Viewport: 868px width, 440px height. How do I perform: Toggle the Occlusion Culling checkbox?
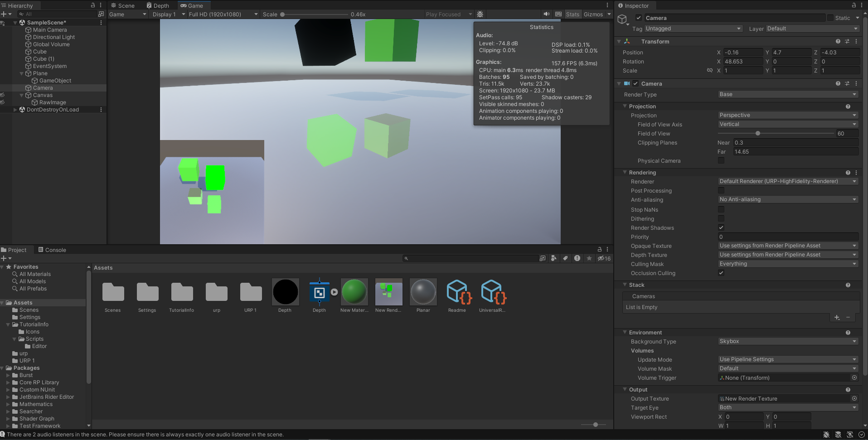coord(721,273)
